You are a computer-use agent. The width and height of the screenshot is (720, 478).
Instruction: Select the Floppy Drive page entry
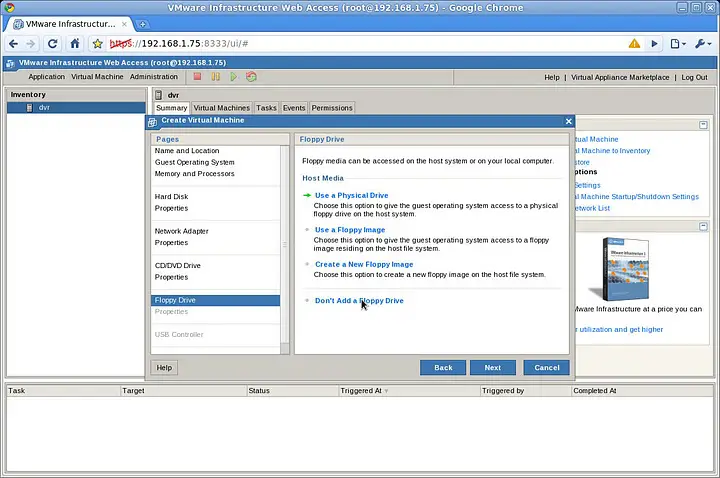(x=215, y=300)
